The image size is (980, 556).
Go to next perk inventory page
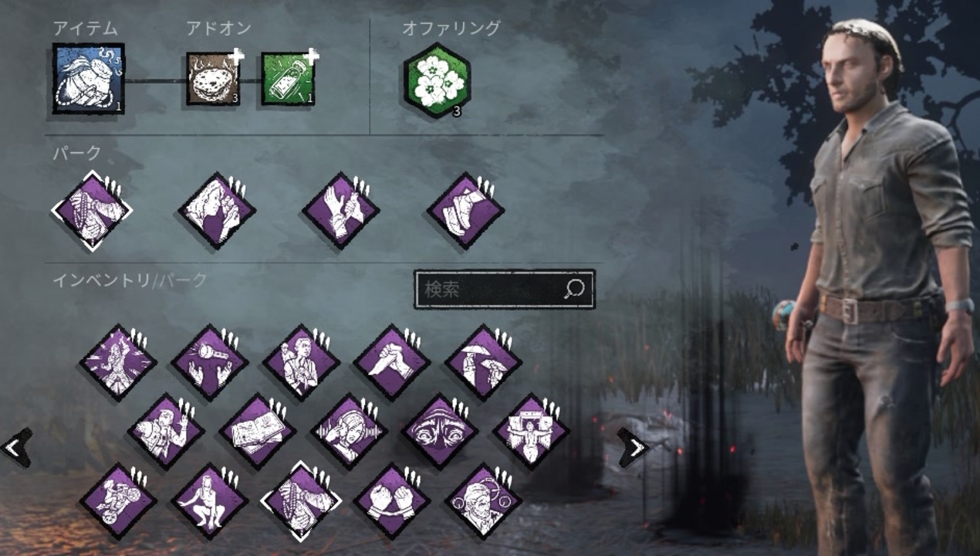pos(633,446)
